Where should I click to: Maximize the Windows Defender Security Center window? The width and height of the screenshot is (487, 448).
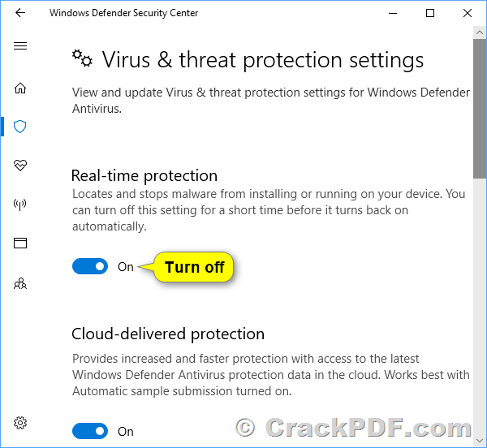[x=430, y=13]
